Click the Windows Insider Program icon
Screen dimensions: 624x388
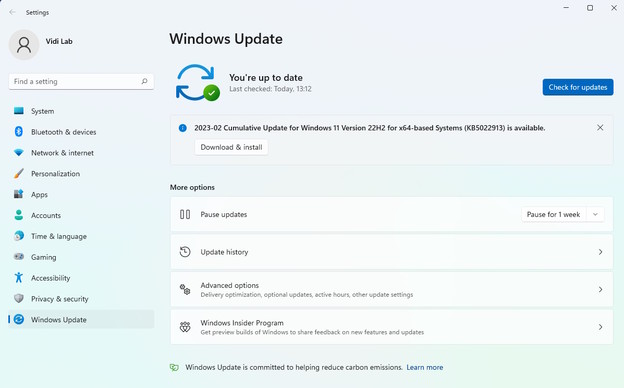(185, 327)
